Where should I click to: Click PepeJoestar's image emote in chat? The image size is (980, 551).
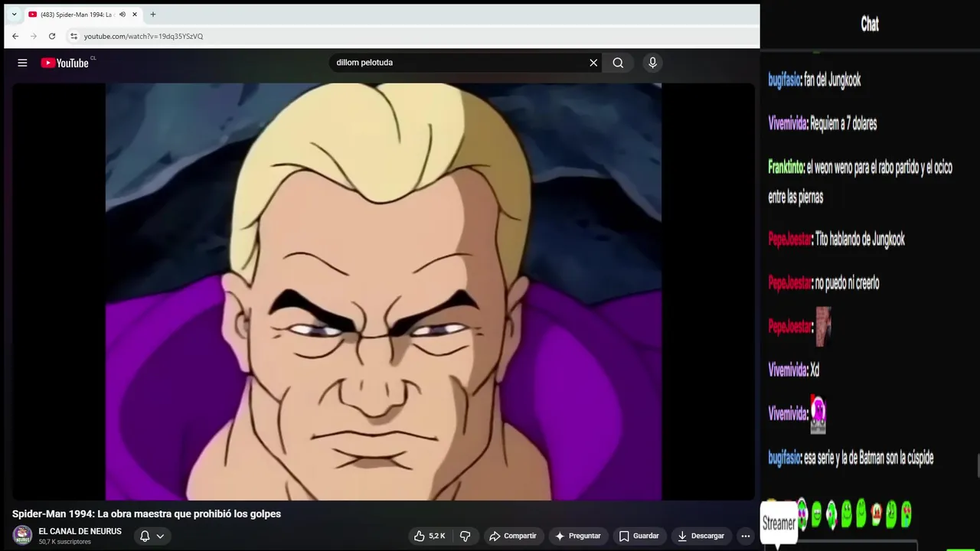click(x=823, y=327)
